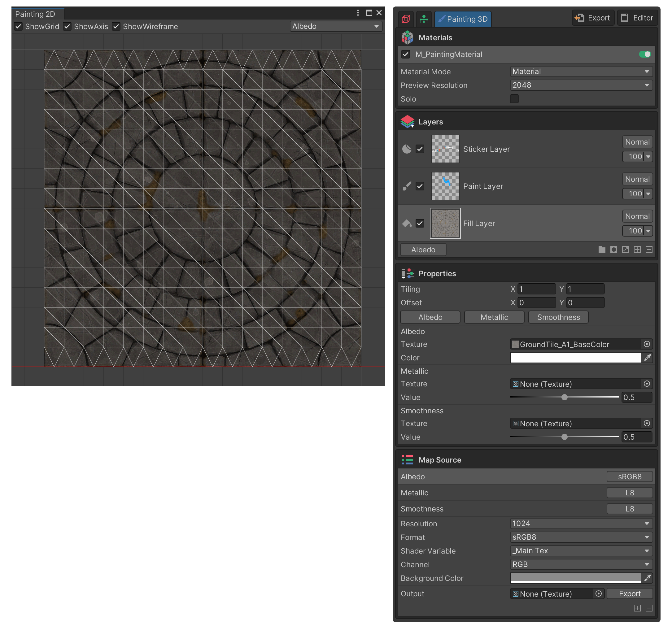
Task: Open the Shader Variable _Main Tex dropdown
Action: [x=581, y=550]
